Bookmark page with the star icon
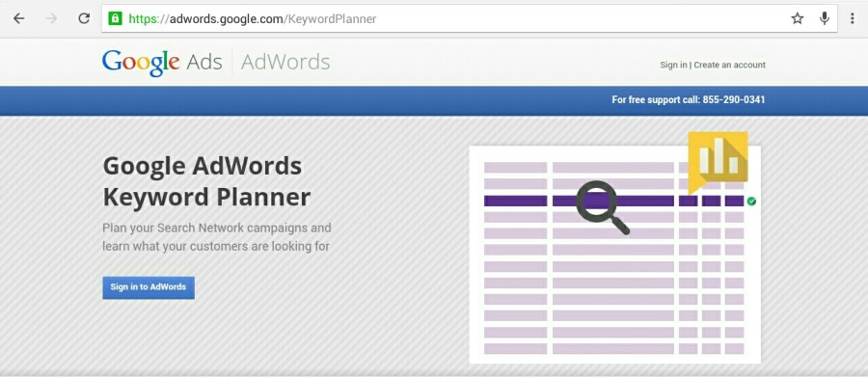Viewport: 868px width, 378px height. 798,18
